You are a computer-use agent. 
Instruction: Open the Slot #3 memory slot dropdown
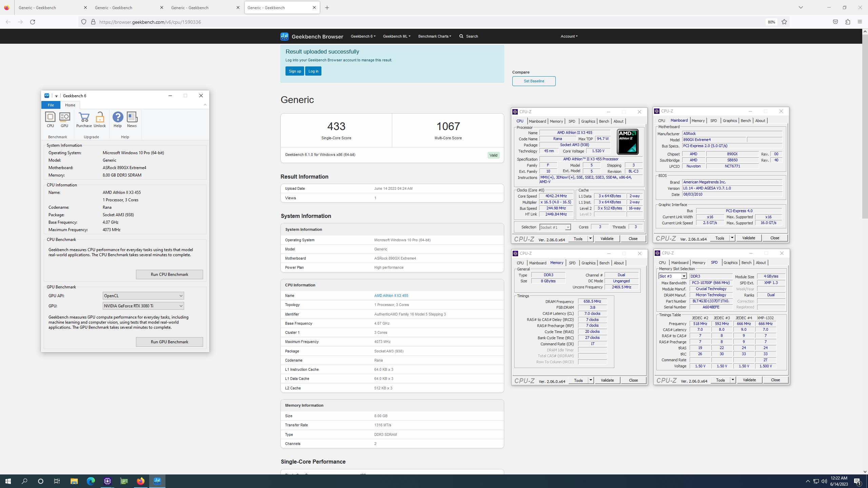point(673,276)
